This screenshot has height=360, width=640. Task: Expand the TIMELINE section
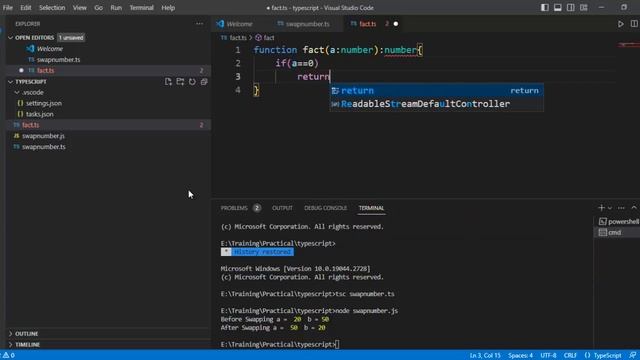point(11,345)
